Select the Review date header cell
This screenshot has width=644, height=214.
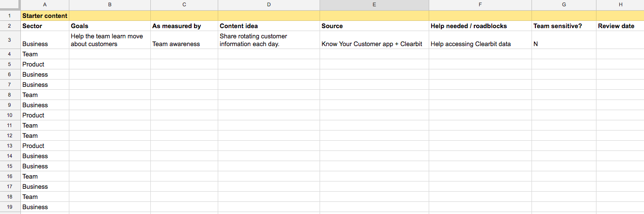tap(620, 26)
